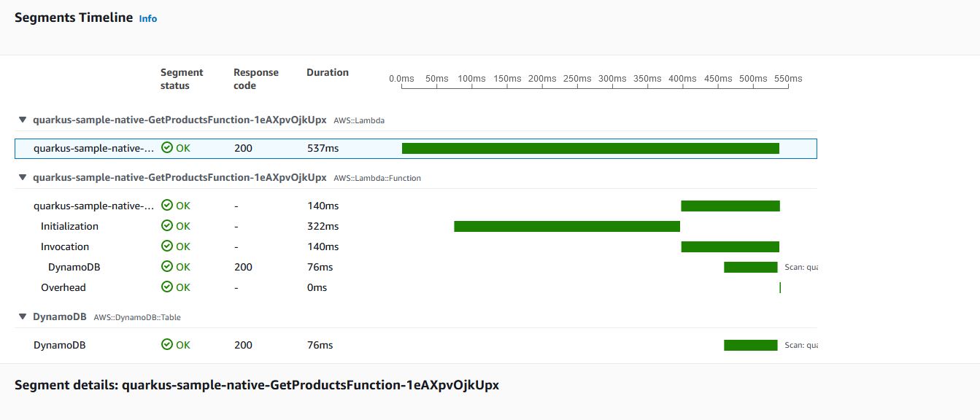Viewport: 980px width, 420px height.
Task: Click the OK status icon for Initialization
Action: [x=167, y=226]
